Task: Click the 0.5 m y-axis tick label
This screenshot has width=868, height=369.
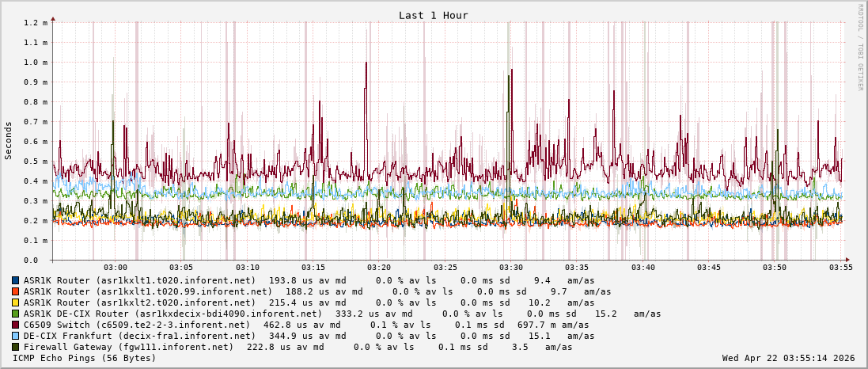Action: coord(35,162)
